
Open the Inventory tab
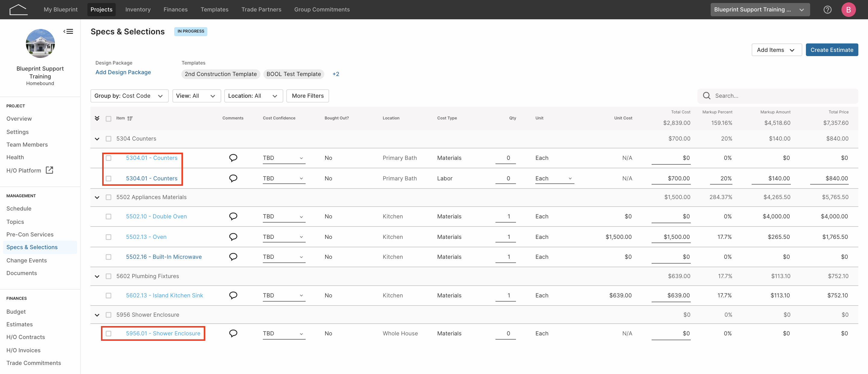(x=138, y=9)
